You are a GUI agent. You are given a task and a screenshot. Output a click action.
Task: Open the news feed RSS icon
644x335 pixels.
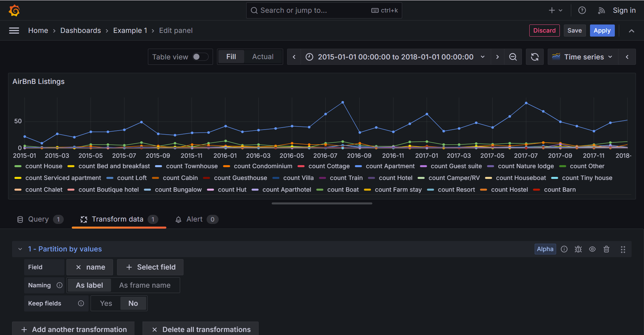click(x=601, y=10)
